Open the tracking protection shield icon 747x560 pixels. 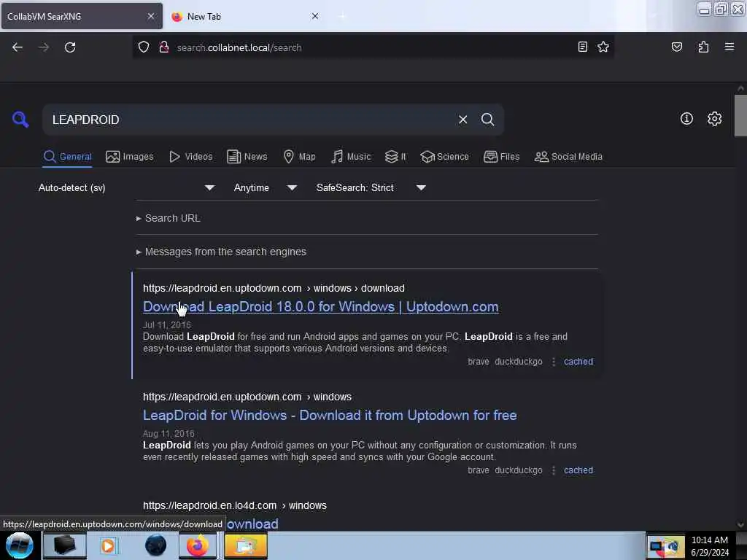144,47
